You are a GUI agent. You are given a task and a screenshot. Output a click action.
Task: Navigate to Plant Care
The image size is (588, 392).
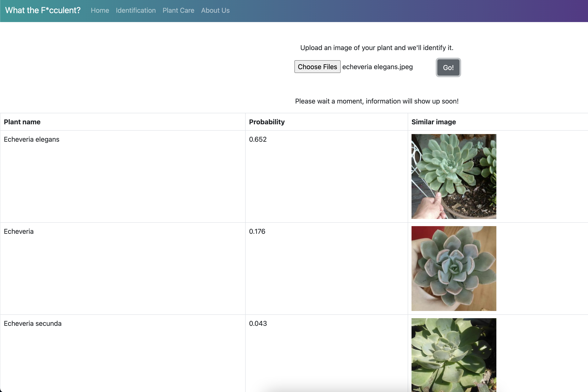coord(178,11)
